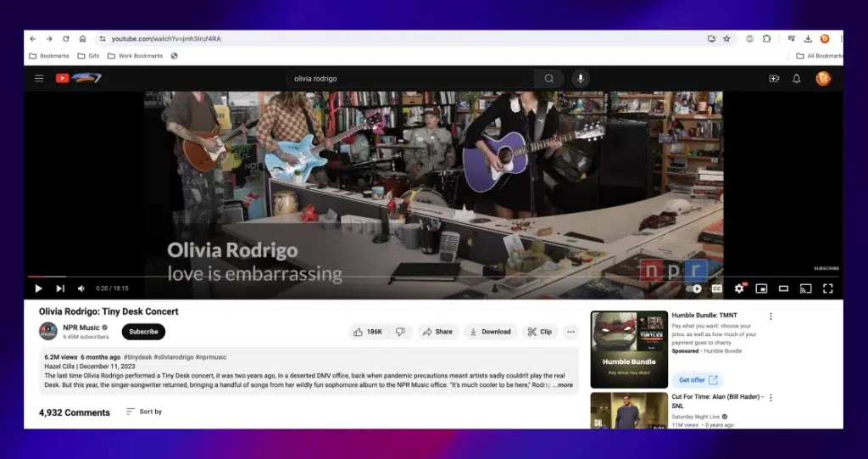Open the Work Bookmarks folder
Screen dimensions: 868x459
pyautogui.click(x=135, y=56)
